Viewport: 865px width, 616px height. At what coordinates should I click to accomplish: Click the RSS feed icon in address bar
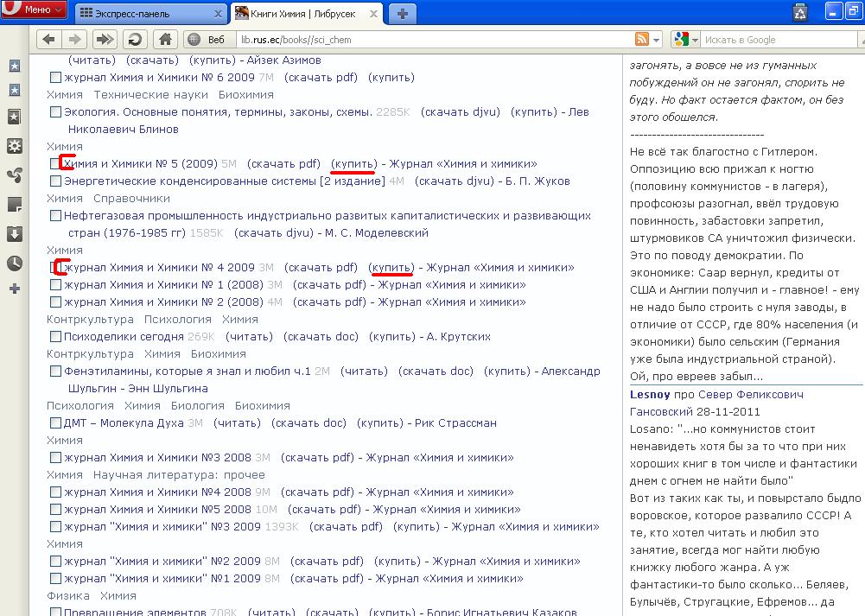tap(642, 40)
